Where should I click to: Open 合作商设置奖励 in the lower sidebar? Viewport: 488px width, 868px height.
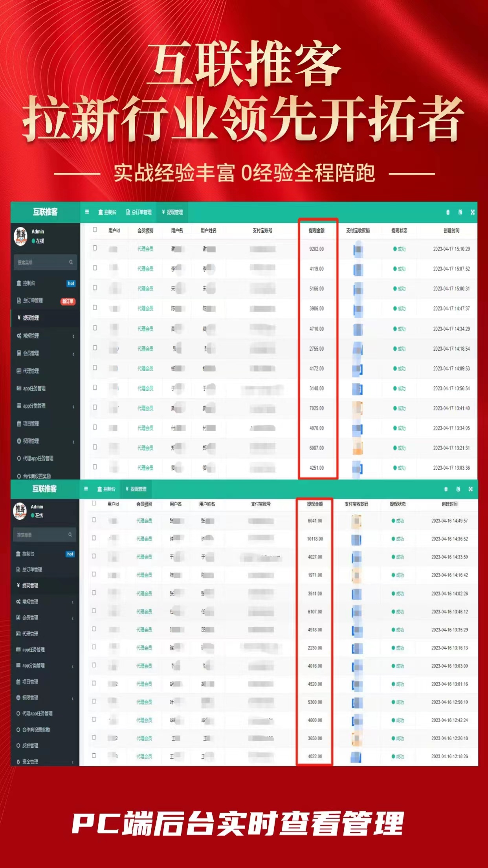click(36, 730)
